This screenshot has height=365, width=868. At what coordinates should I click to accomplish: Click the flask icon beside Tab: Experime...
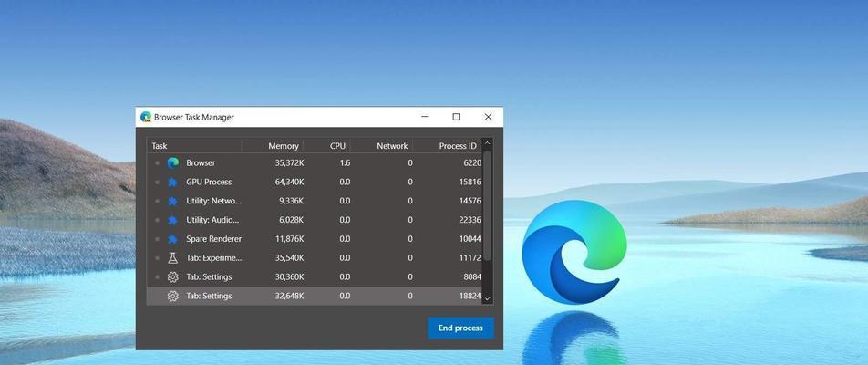172,258
